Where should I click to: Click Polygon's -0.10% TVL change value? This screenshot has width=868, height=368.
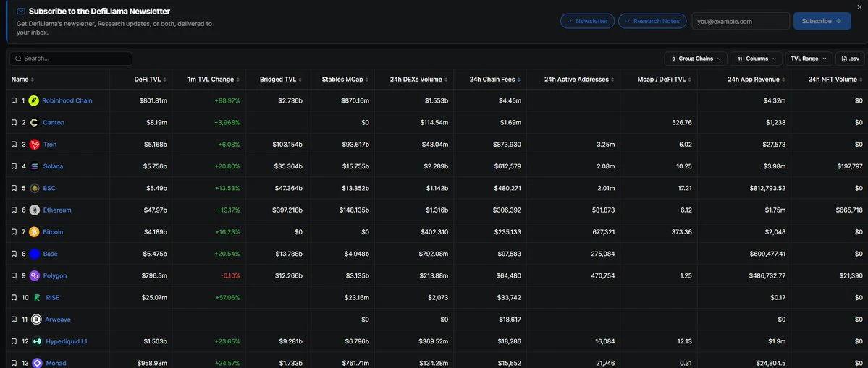pyautogui.click(x=230, y=275)
